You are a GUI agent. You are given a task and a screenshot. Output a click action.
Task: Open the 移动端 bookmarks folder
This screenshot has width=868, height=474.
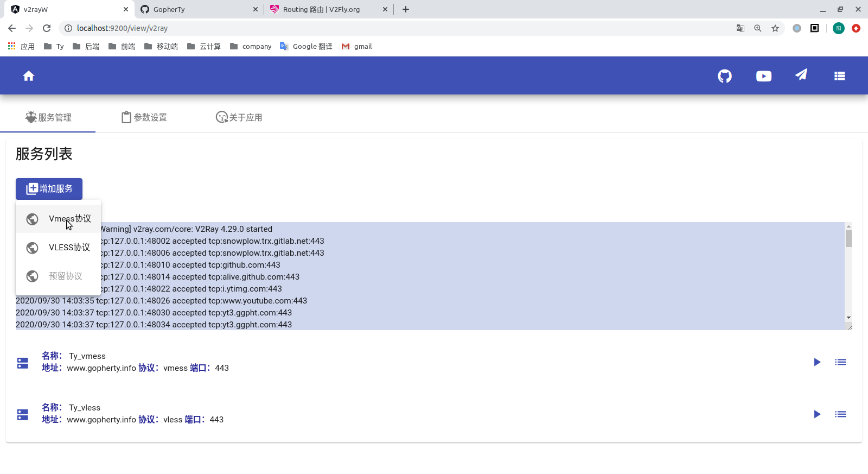click(161, 47)
